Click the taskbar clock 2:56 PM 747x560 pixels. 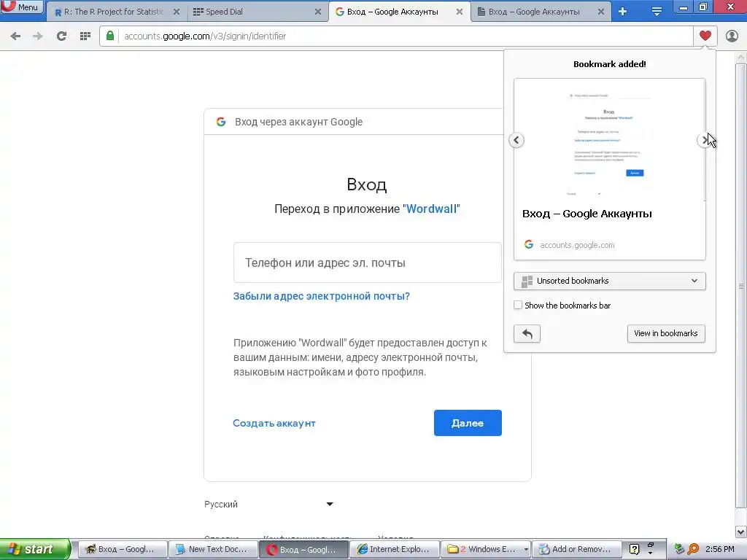coord(719,549)
